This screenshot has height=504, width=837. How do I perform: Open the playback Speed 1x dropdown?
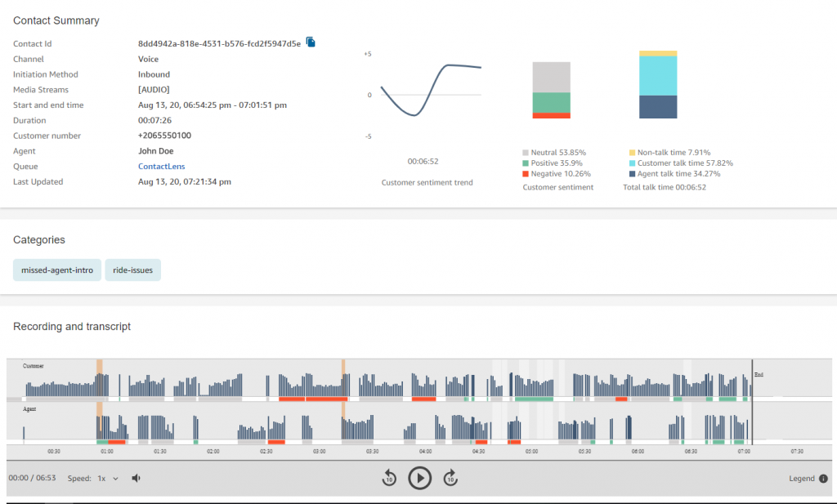(x=108, y=478)
